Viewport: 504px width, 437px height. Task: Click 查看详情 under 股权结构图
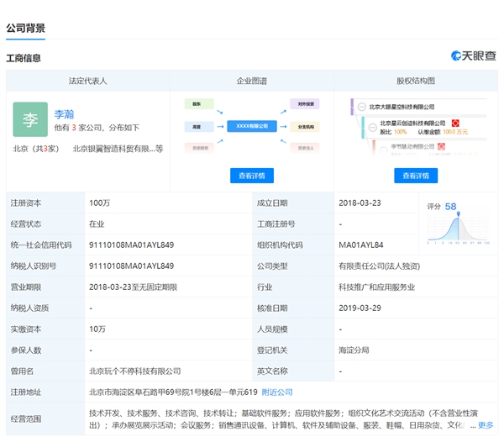[x=416, y=176]
